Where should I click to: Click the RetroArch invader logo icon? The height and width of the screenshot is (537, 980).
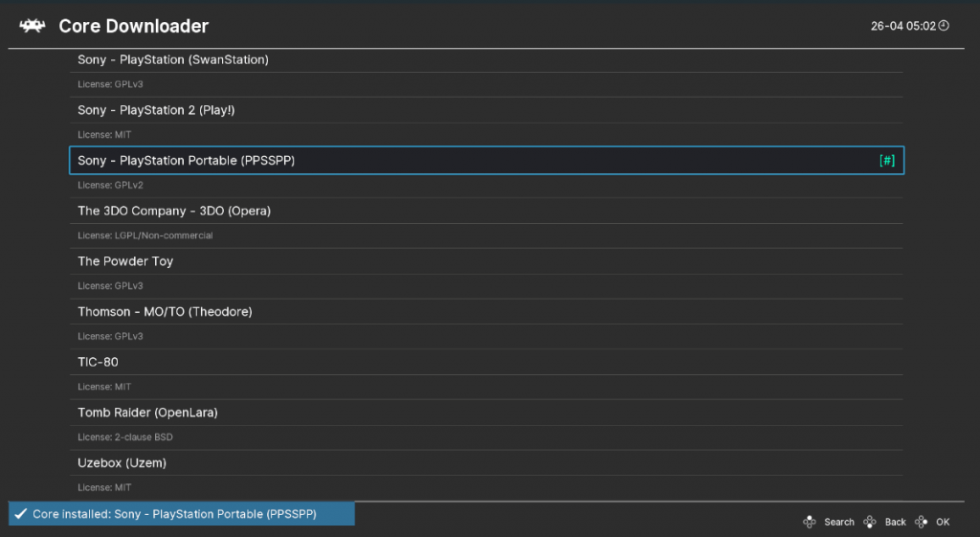click(x=33, y=26)
